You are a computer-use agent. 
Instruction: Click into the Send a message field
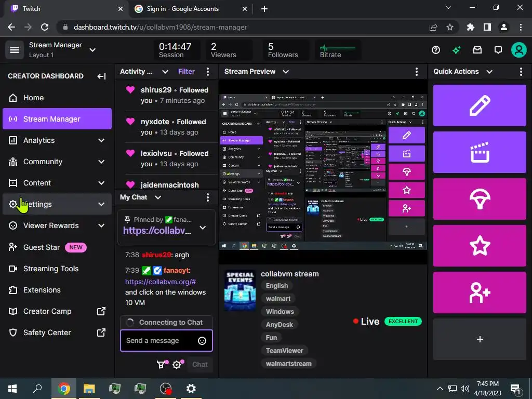[x=166, y=341]
